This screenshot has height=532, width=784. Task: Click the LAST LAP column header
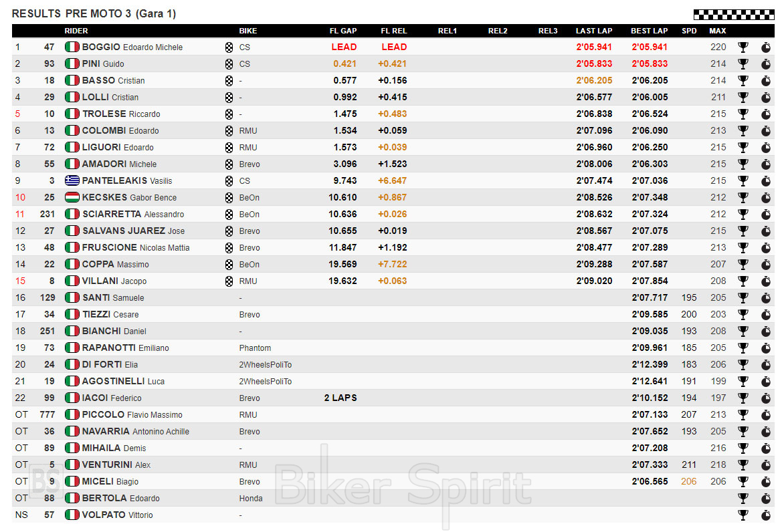pyautogui.click(x=593, y=31)
